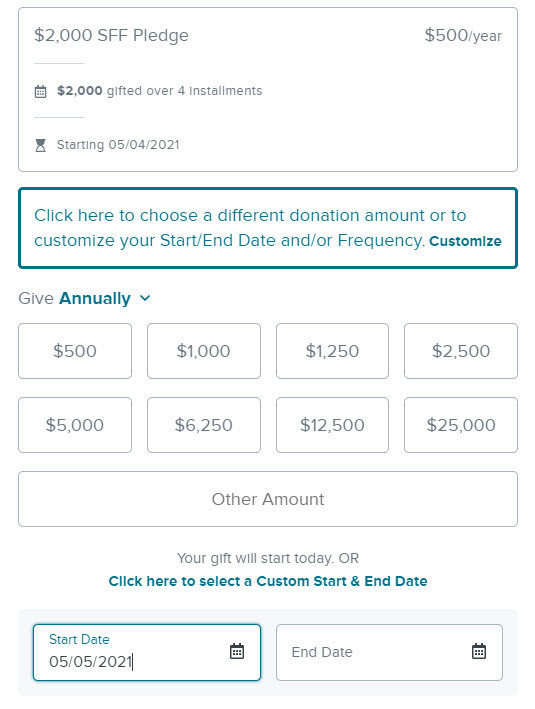535x709 pixels.
Task: Select the $2,000 SFF Pledge card
Action: 268,90
